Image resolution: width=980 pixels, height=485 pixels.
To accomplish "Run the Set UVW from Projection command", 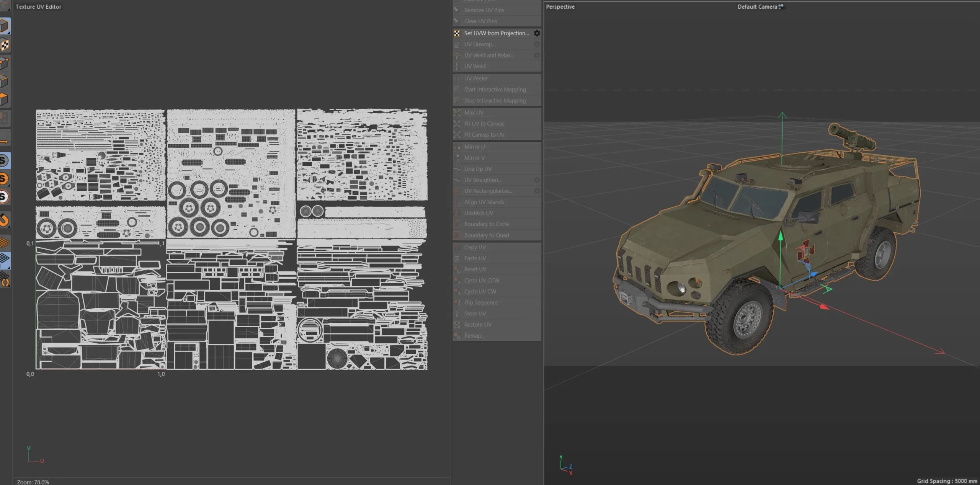I will tap(496, 33).
